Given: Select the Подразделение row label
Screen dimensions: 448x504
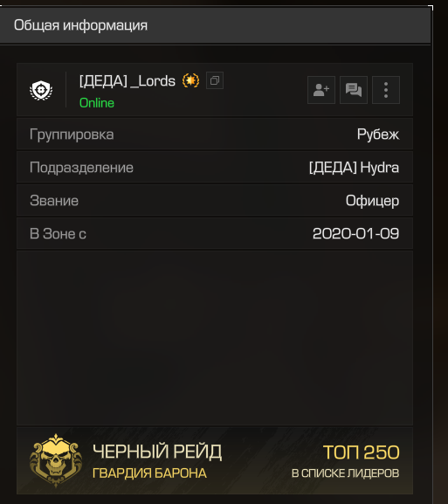Looking at the screenshot, I should pyautogui.click(x=81, y=168).
